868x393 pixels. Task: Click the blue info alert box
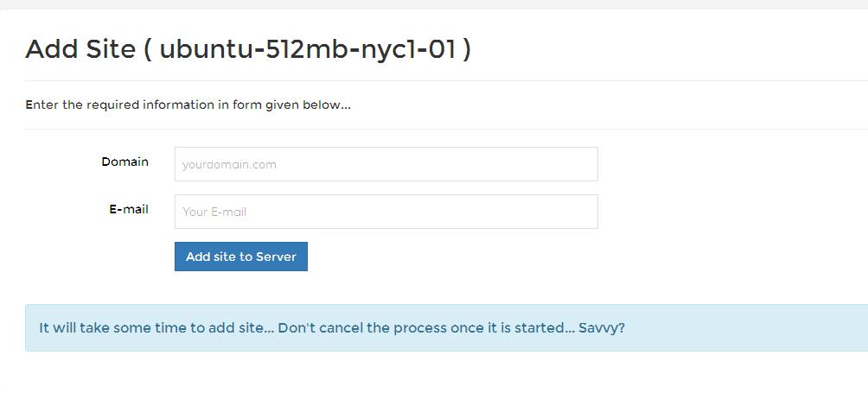pyautogui.click(x=446, y=327)
